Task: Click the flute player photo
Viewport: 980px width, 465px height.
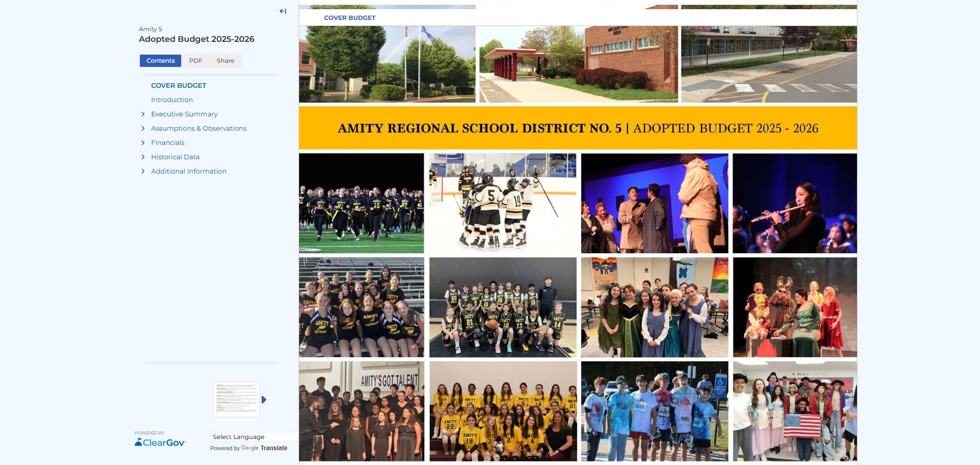Action: click(x=795, y=203)
